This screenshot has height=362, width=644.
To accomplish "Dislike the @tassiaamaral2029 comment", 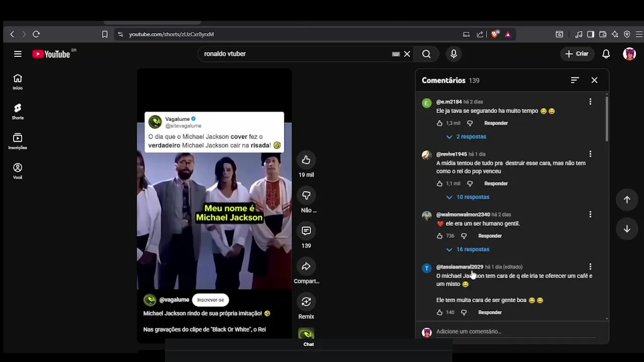I will point(464,312).
